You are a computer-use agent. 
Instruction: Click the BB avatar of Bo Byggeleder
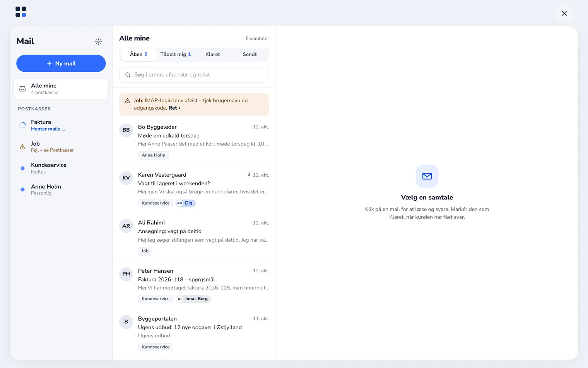tap(126, 130)
